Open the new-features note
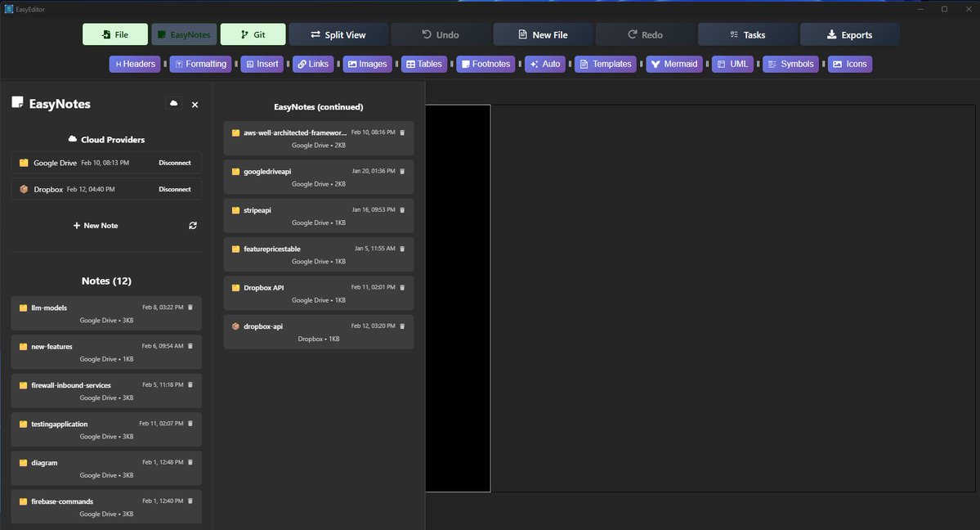980x530 pixels. (106, 353)
